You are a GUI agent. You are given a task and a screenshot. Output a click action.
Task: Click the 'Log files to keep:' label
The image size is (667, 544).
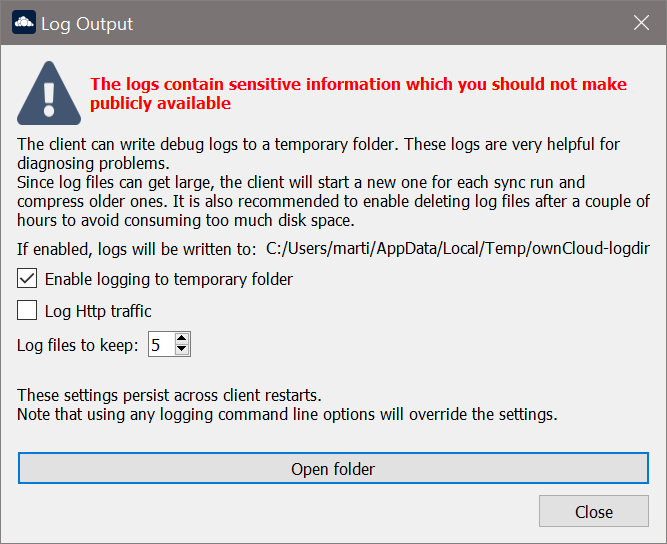click(x=78, y=346)
